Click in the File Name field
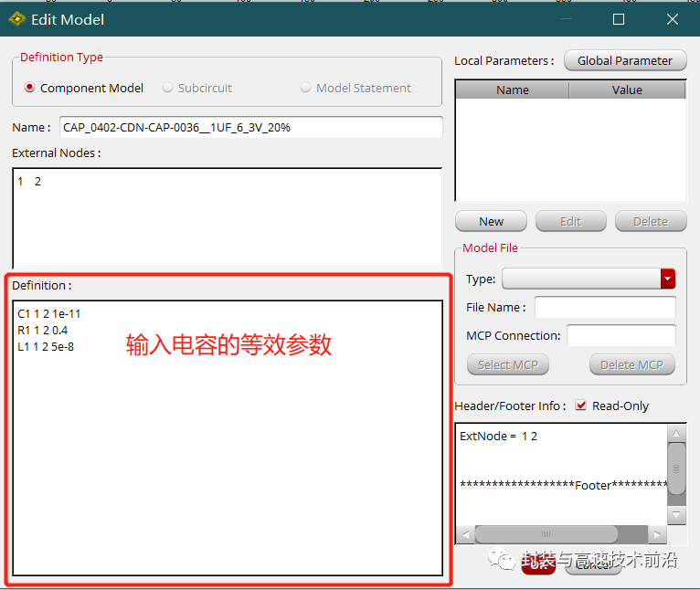Viewport: 700px width, 590px height. click(x=605, y=307)
